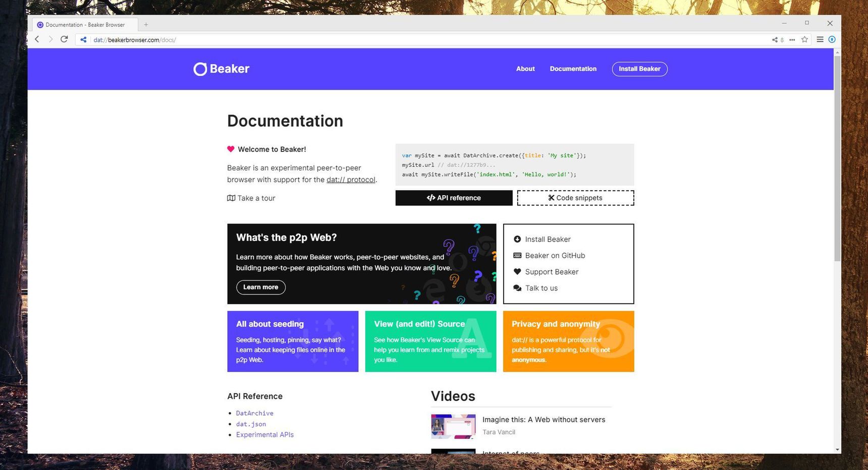Screen dimensions: 868x470
Task: Go back using the back arrow
Action: coord(37,39)
